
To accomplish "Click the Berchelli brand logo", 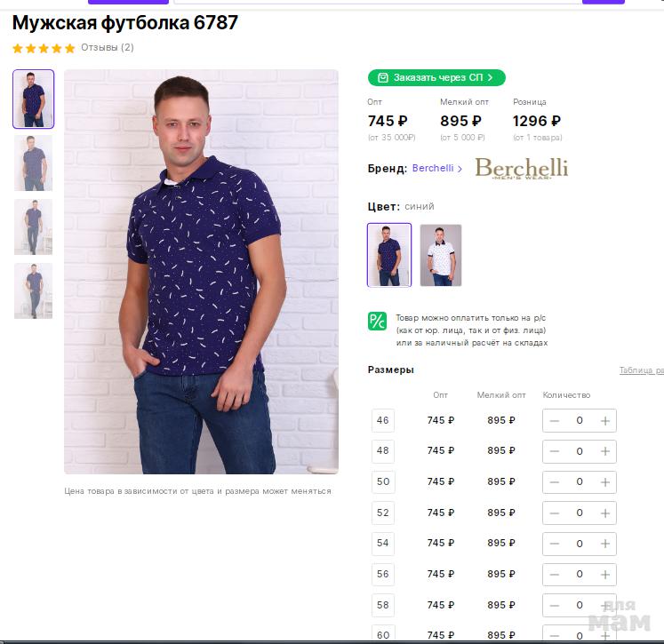I will [521, 168].
